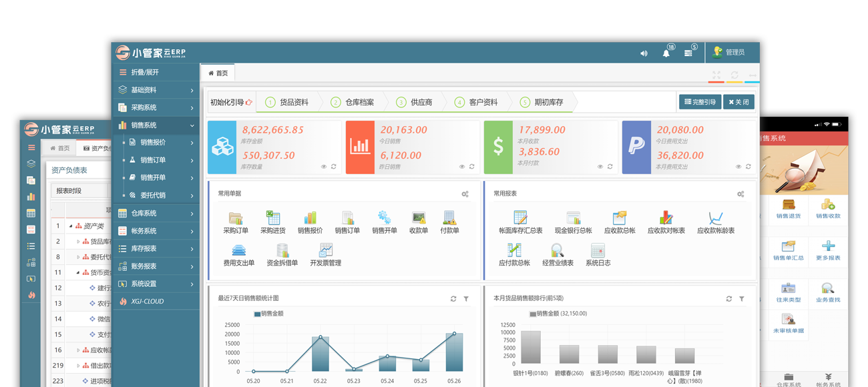Open the 付款单 shortcut icon
868x387 pixels.
click(x=449, y=218)
